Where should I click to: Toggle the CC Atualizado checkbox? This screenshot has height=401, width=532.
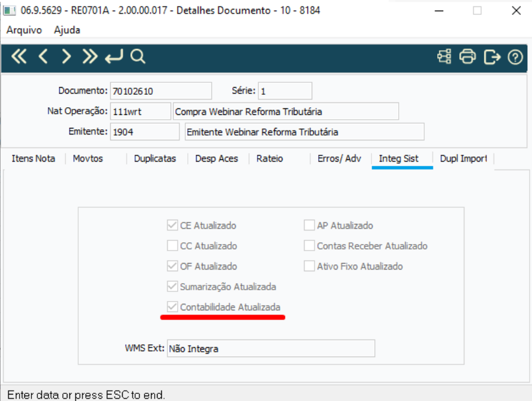pos(172,246)
